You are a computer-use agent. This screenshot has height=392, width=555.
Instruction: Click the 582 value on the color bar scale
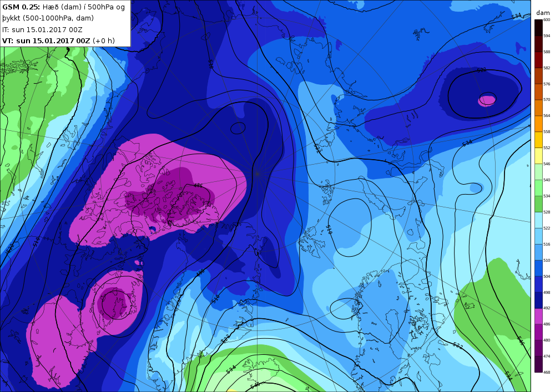pyautogui.click(x=547, y=68)
